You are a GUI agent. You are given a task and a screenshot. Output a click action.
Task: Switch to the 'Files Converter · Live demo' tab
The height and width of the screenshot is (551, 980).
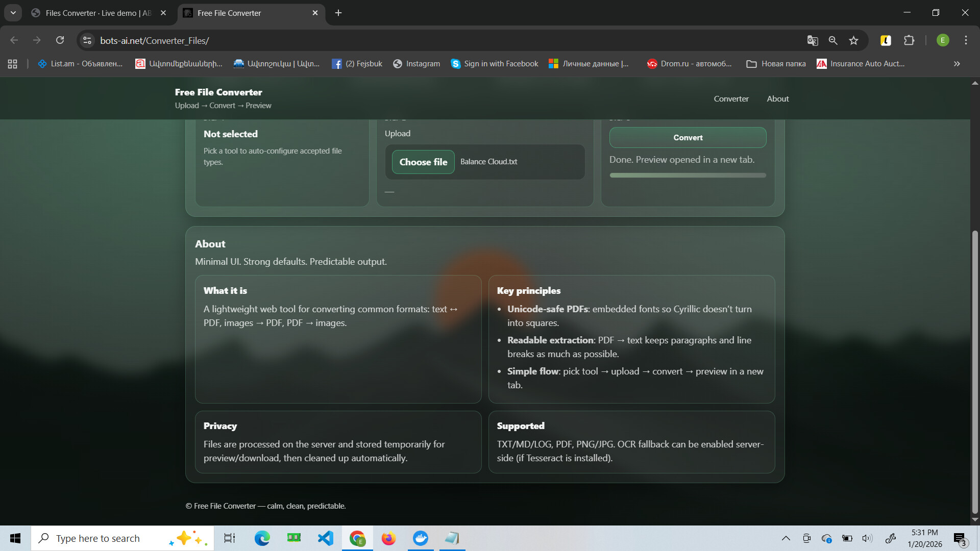[x=92, y=13]
